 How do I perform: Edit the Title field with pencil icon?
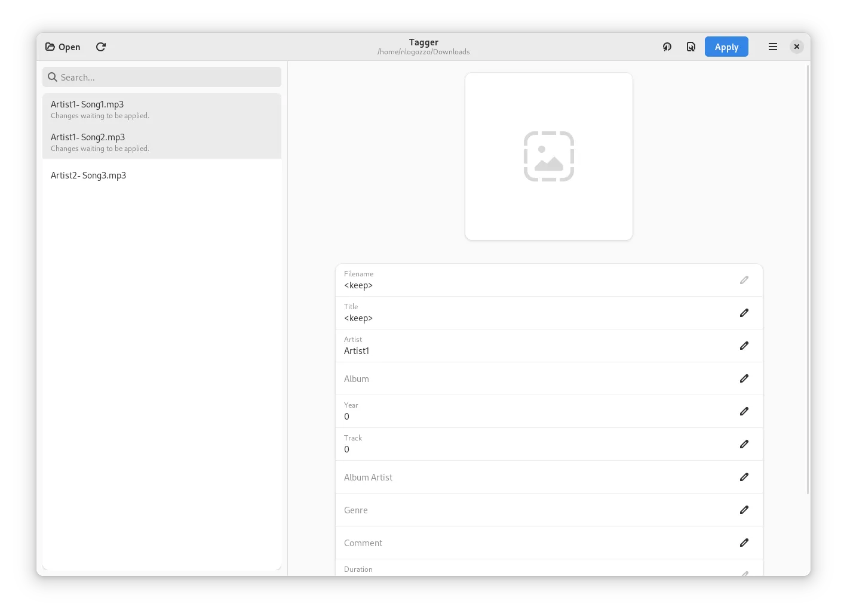pos(744,313)
